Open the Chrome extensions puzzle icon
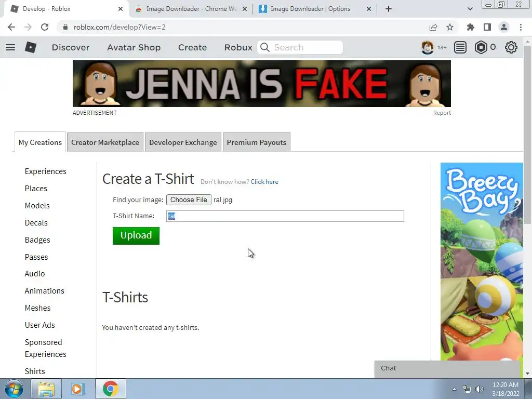 [471, 27]
